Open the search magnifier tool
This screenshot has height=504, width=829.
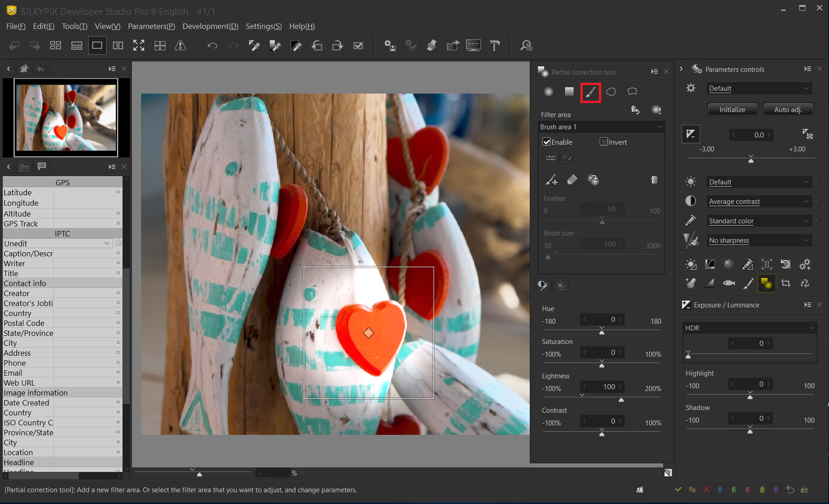click(x=526, y=46)
